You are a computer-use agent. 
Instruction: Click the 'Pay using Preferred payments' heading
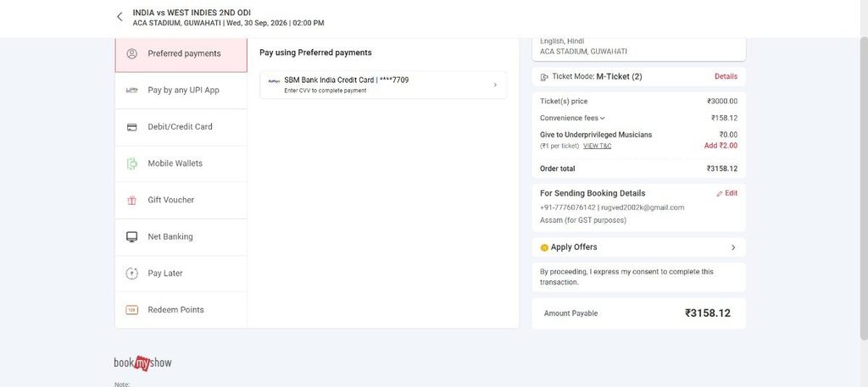pos(315,53)
